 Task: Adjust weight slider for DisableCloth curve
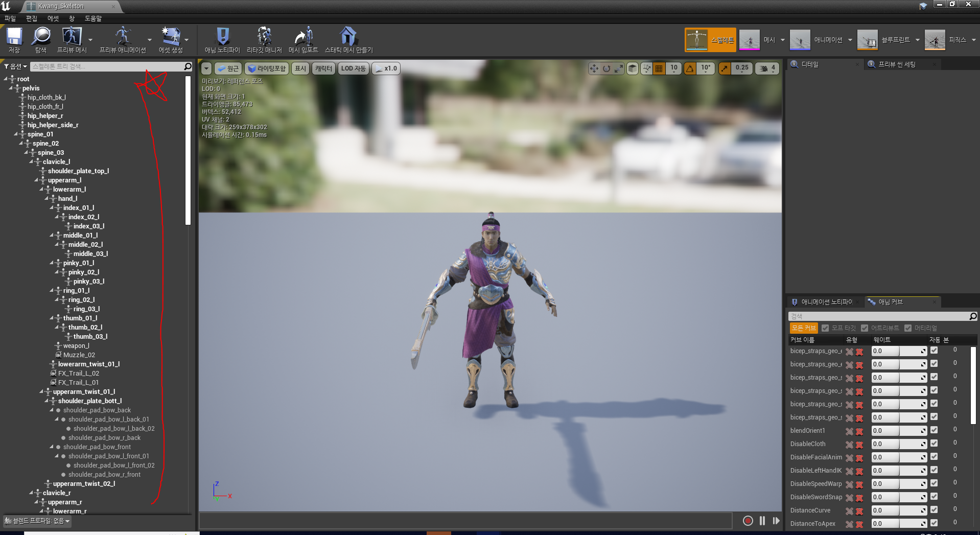pos(899,445)
